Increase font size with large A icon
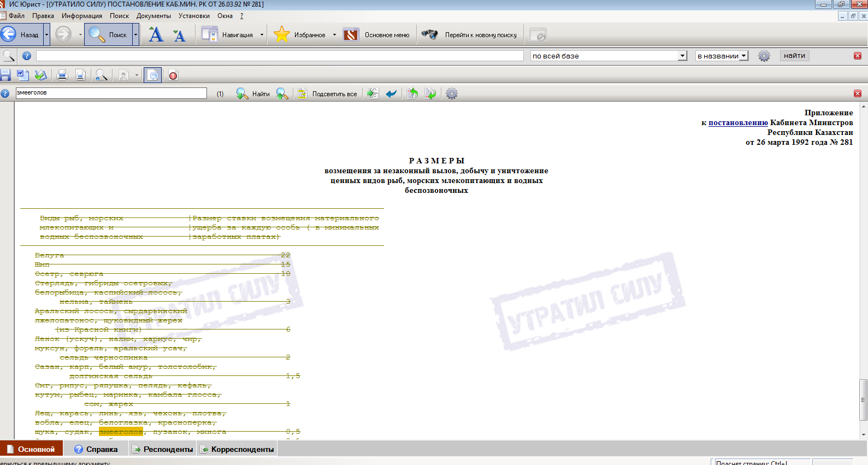This screenshot has height=465, width=868. pos(156,34)
